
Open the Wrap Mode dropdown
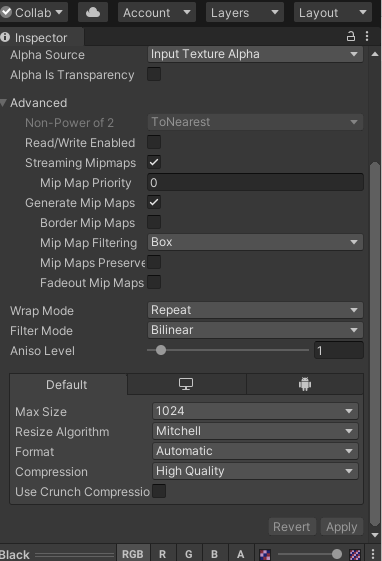click(255, 310)
